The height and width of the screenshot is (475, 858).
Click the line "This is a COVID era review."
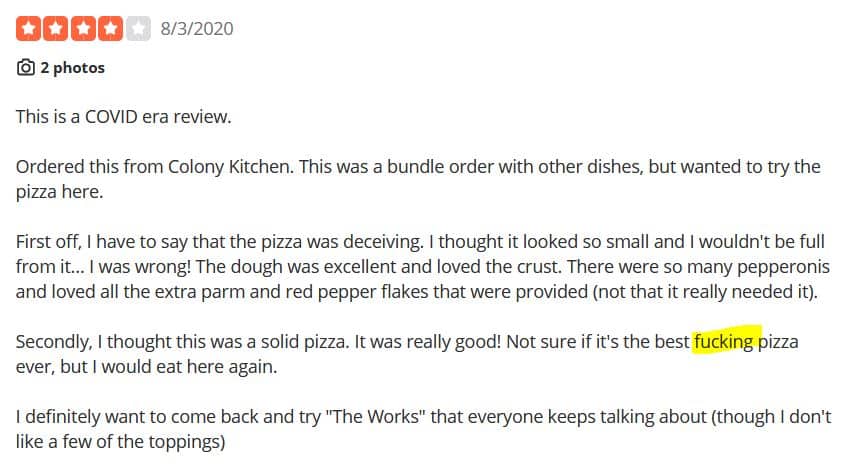tap(123, 117)
